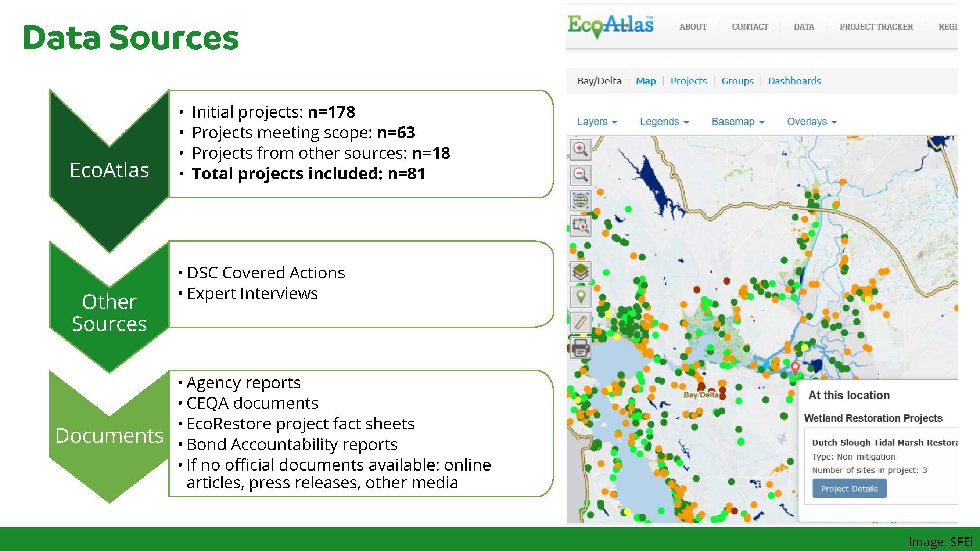Open the DATA menu item
Viewport: 980px width, 551px height.
coord(804,26)
